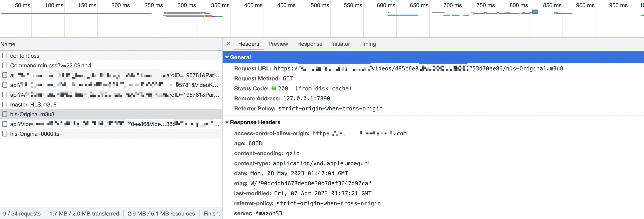Tick the checkbox for content.css
644x219 pixels.
point(4,56)
